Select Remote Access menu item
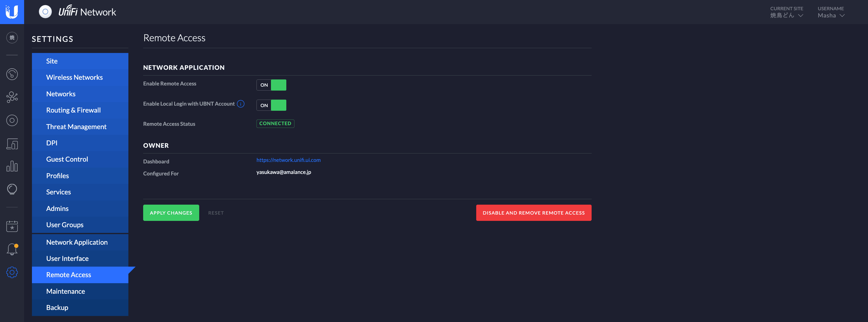The image size is (868, 322). pos(80,275)
